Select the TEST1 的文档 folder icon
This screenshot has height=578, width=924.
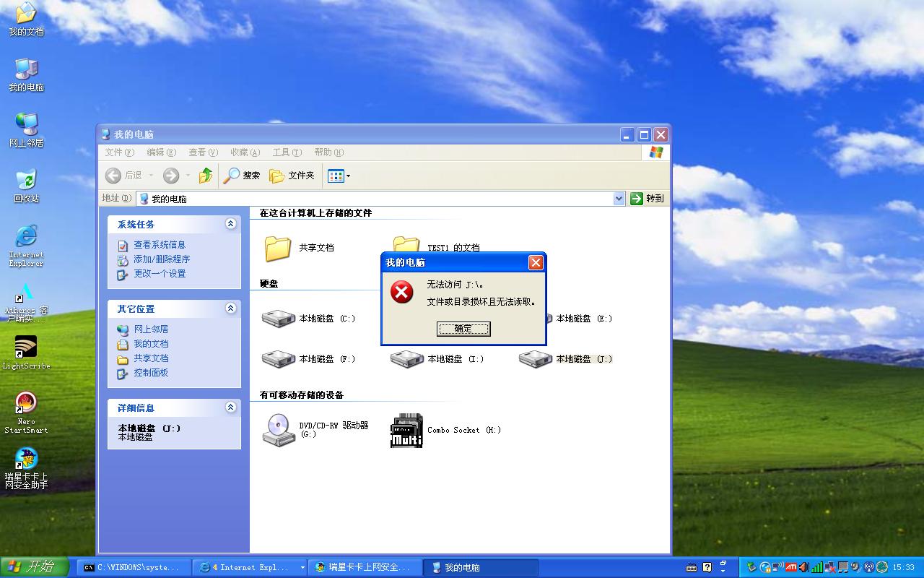(x=406, y=244)
